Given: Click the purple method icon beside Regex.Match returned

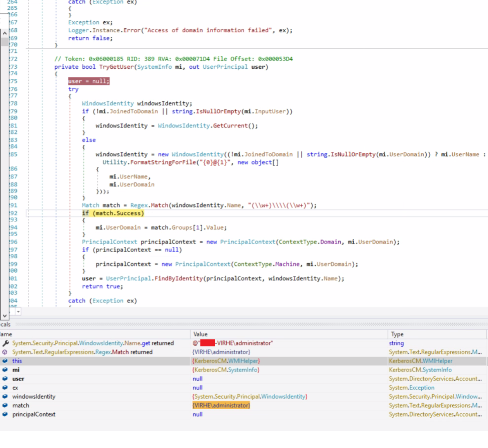Looking at the screenshot, I should (5, 352).
